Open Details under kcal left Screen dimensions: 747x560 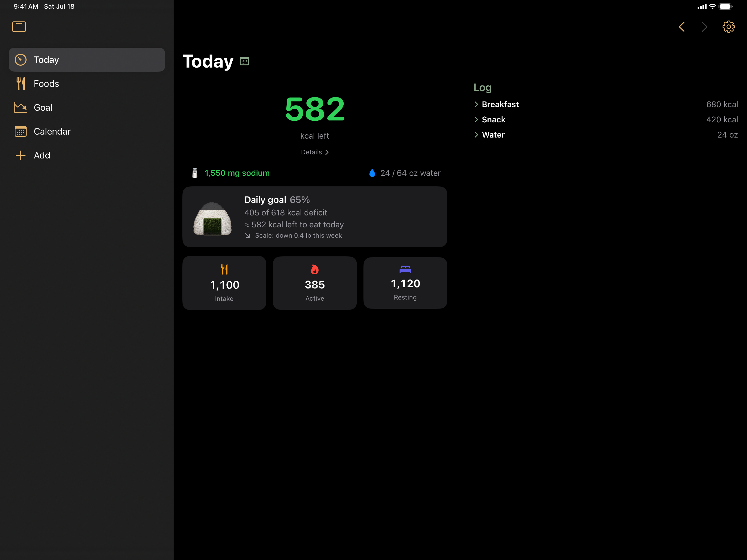click(x=315, y=152)
